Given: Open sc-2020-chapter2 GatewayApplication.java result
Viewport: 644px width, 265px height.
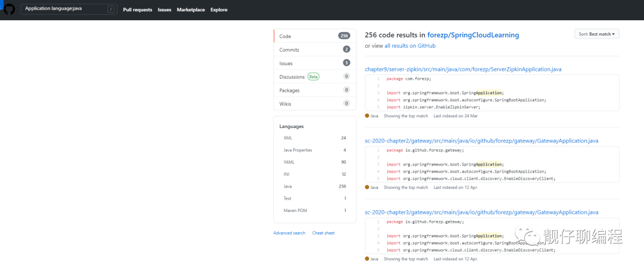Looking at the screenshot, I should [481, 141].
